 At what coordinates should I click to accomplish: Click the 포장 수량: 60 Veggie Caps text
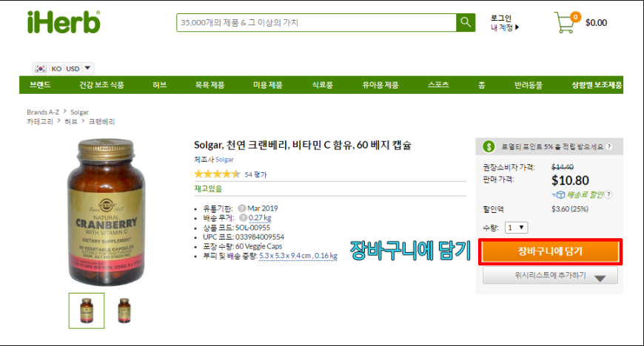[x=242, y=246]
